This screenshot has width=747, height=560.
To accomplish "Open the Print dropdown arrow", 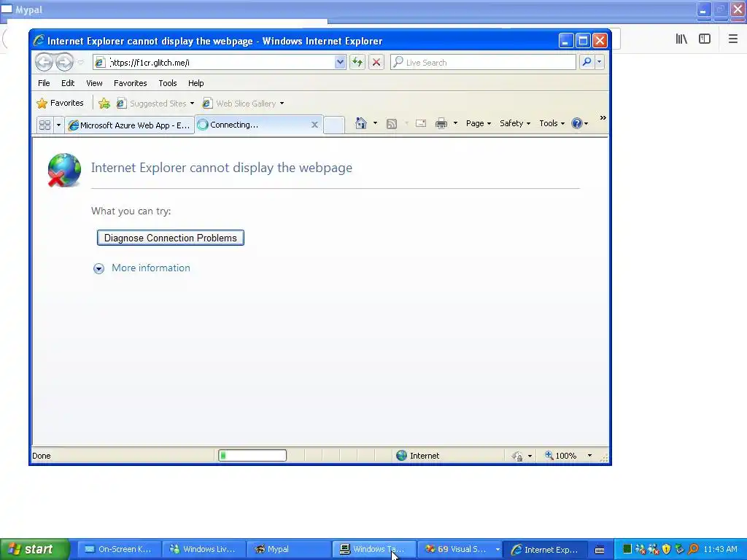I will 455,123.
